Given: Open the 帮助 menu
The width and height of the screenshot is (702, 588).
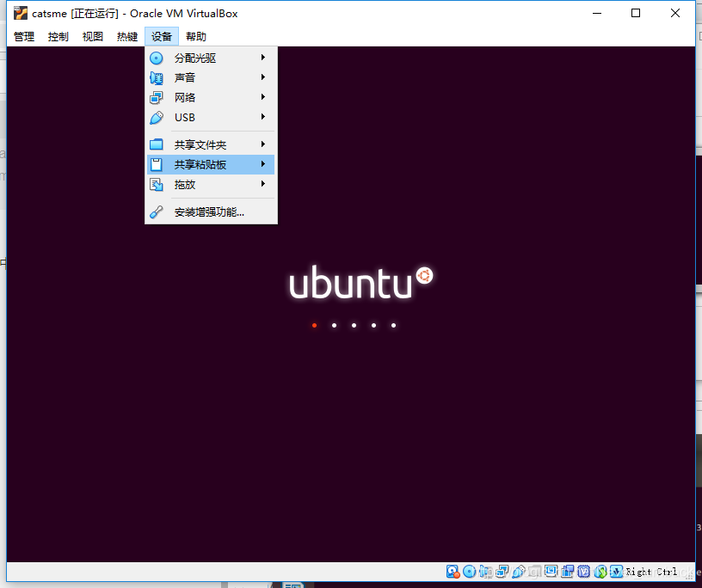Looking at the screenshot, I should click(x=196, y=37).
